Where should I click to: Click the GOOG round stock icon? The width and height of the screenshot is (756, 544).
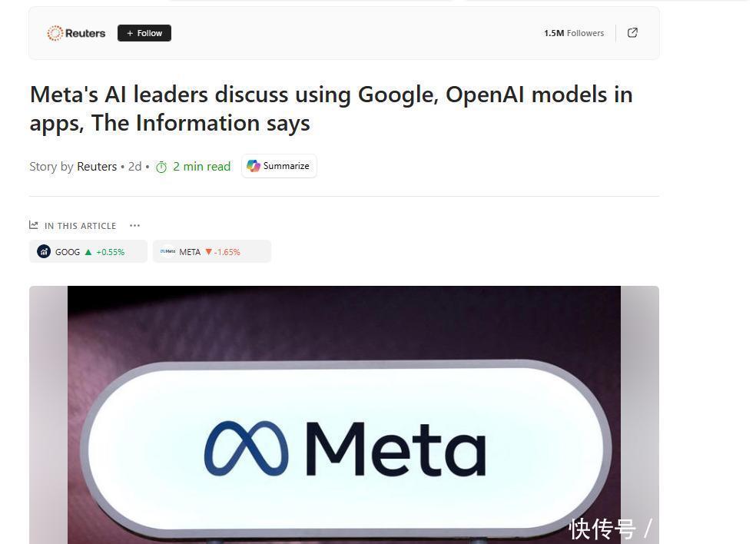click(x=44, y=252)
